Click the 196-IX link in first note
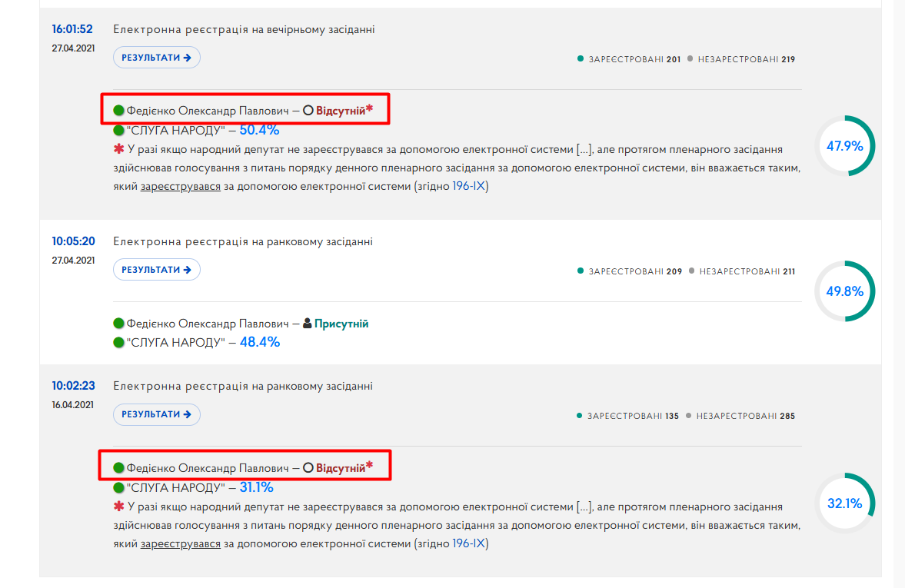 coord(469,186)
